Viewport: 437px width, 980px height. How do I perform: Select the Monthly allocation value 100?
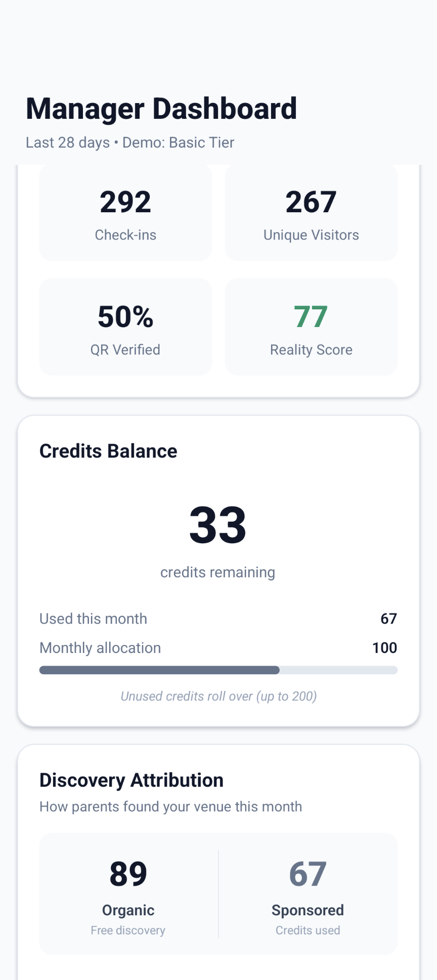[x=384, y=647]
